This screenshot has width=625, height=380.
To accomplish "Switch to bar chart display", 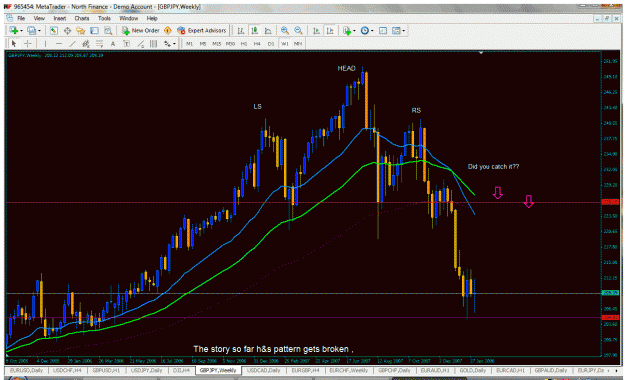I will [241, 30].
